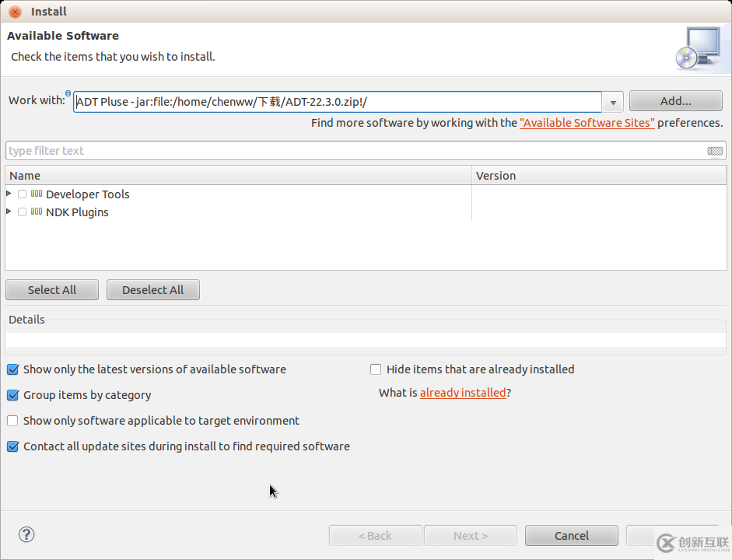Click the Deselect All button
Viewport: 732px width, 560px height.
click(x=153, y=290)
